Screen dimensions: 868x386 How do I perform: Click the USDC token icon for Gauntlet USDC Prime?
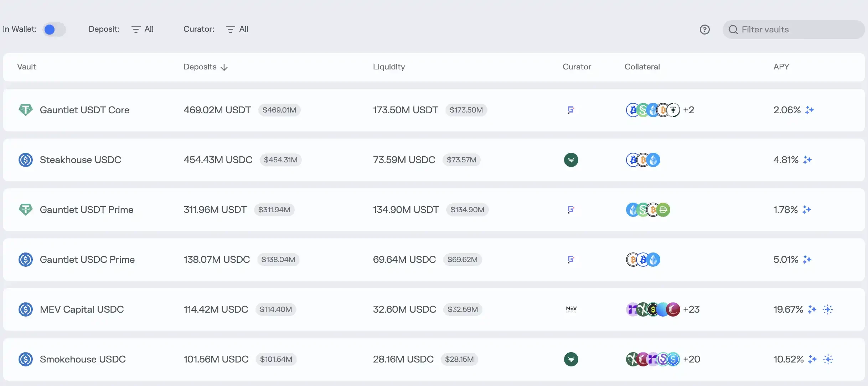click(x=26, y=260)
